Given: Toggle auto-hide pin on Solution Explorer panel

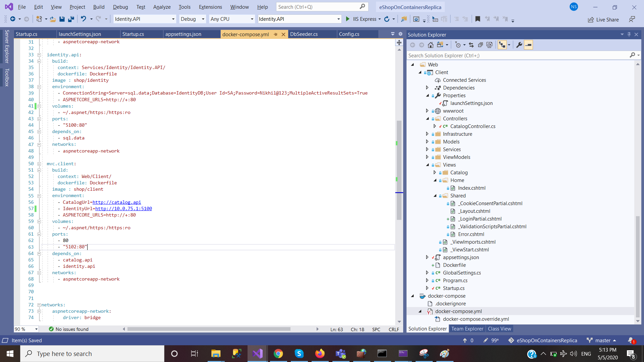Looking at the screenshot, I should coord(629,35).
